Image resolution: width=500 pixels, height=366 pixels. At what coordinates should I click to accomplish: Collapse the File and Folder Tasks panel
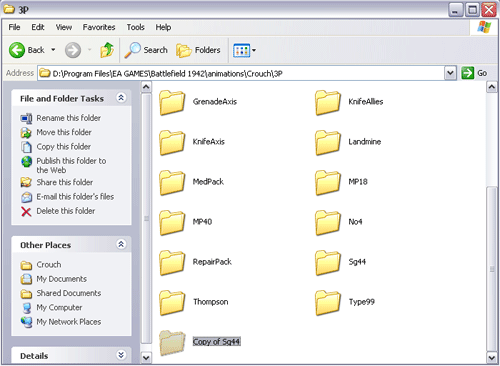(x=121, y=98)
